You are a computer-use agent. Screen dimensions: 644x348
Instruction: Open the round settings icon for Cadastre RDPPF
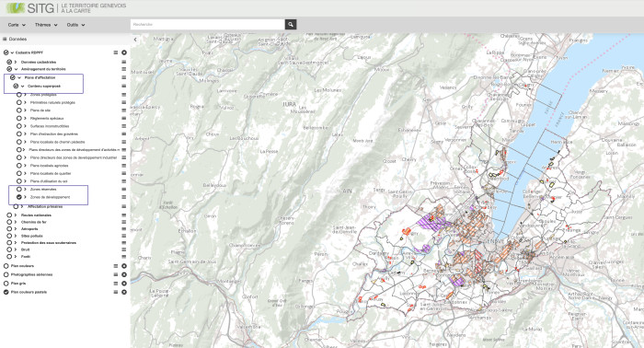pyautogui.click(x=124, y=52)
